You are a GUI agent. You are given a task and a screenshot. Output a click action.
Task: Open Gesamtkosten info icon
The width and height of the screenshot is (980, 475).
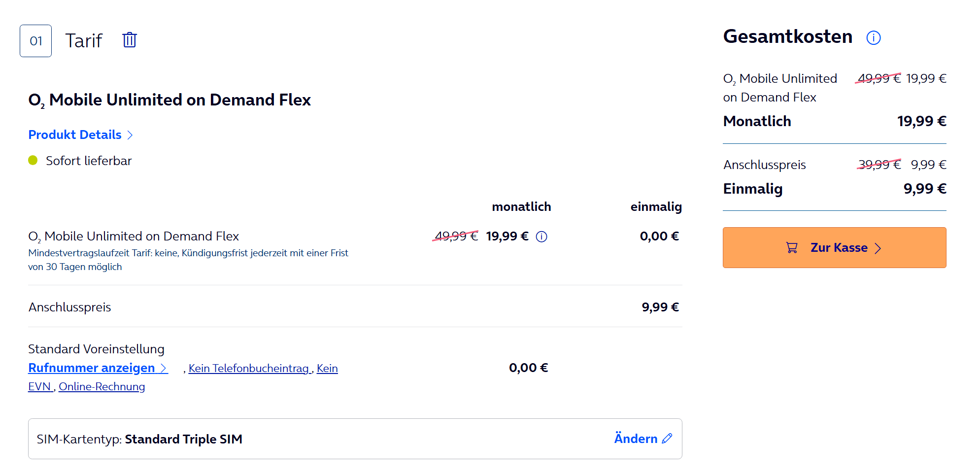click(873, 38)
